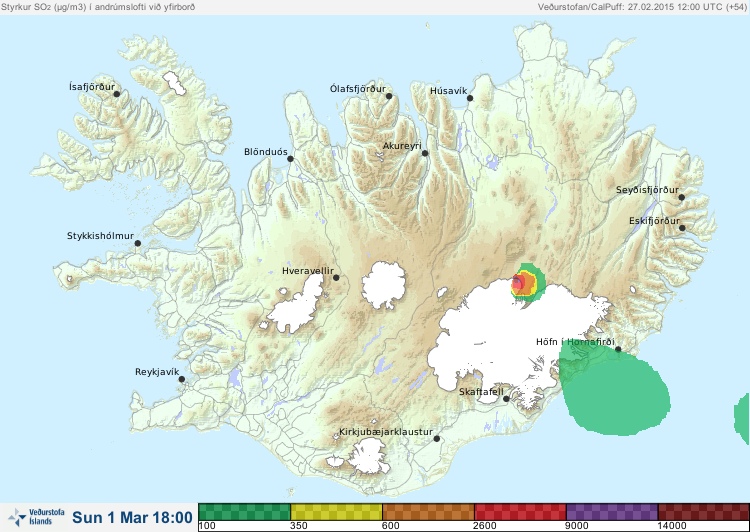This screenshot has height=532, width=750.
Task: Click the Veðurstofan/CalPuff forecast run text
Action: coord(642,7)
